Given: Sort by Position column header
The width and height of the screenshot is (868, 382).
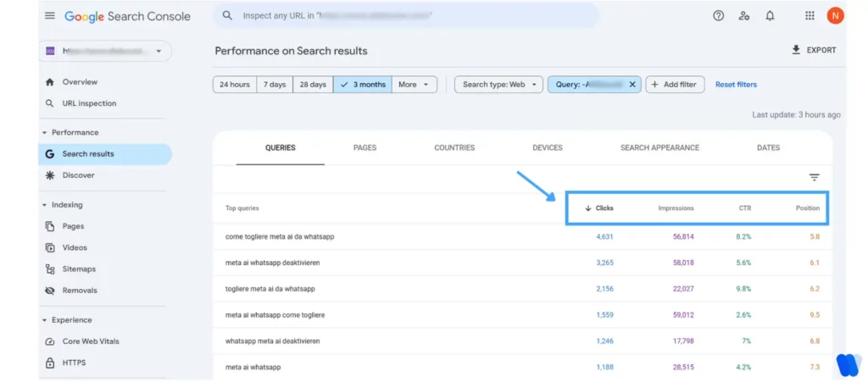Looking at the screenshot, I should coord(808,208).
